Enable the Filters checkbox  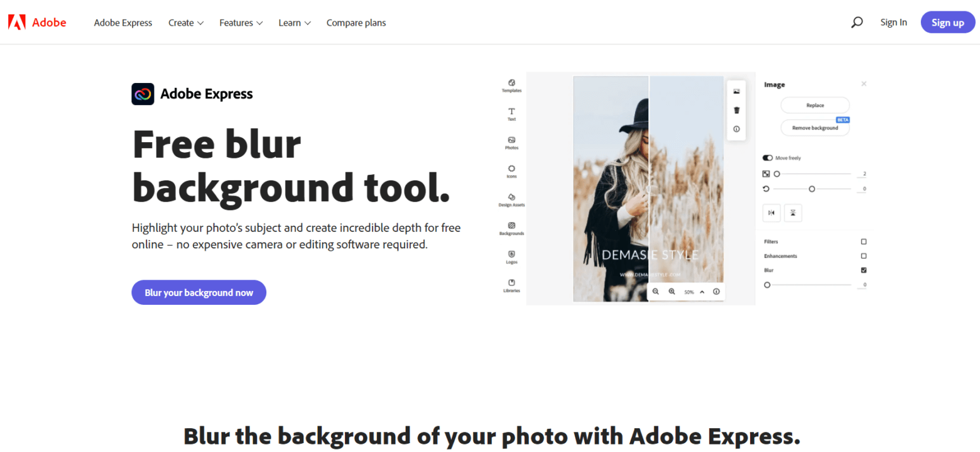[x=864, y=241]
